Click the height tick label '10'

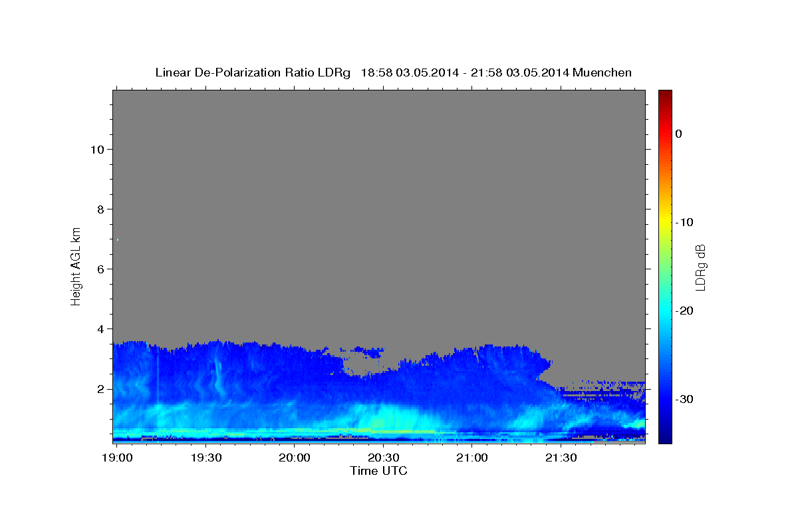[x=97, y=150]
